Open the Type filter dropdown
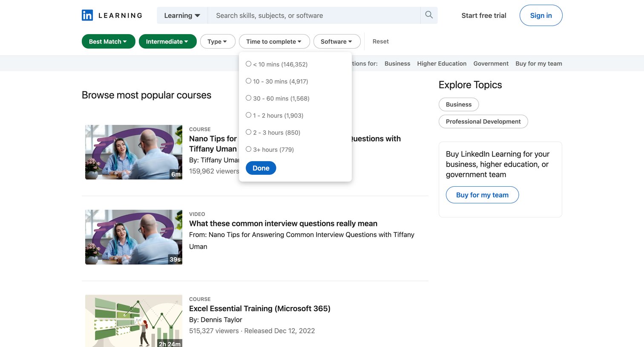This screenshot has height=347, width=644. (218, 41)
